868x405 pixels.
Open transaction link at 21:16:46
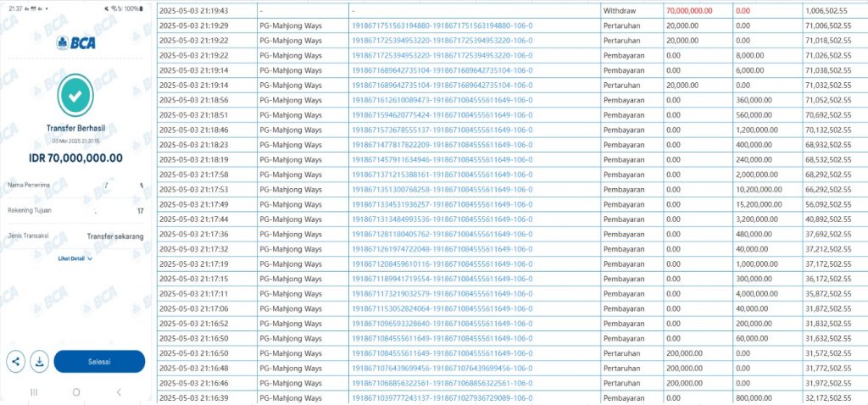[x=442, y=383]
